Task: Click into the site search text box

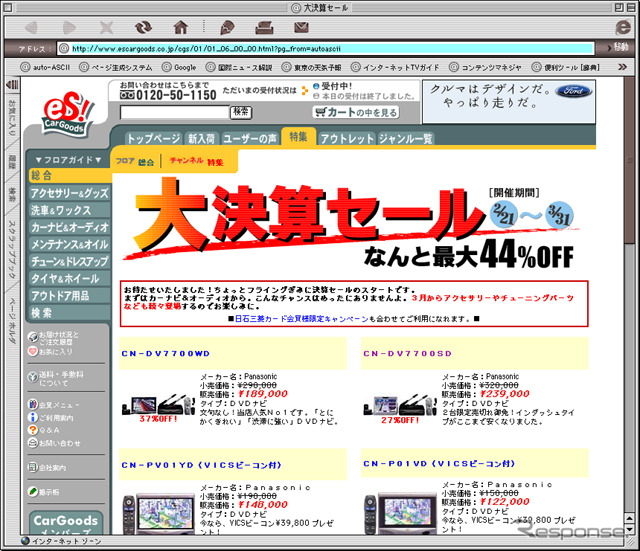Action: click(x=175, y=112)
